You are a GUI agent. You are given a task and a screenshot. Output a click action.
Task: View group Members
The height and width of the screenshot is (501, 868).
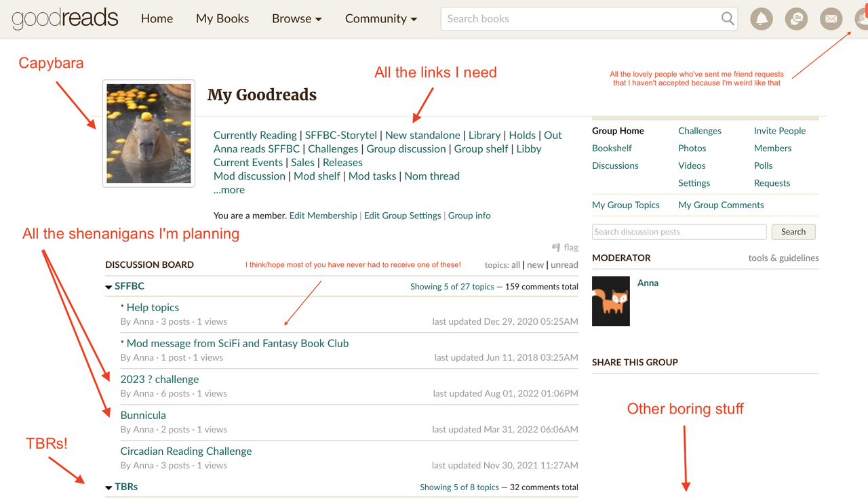pos(773,148)
